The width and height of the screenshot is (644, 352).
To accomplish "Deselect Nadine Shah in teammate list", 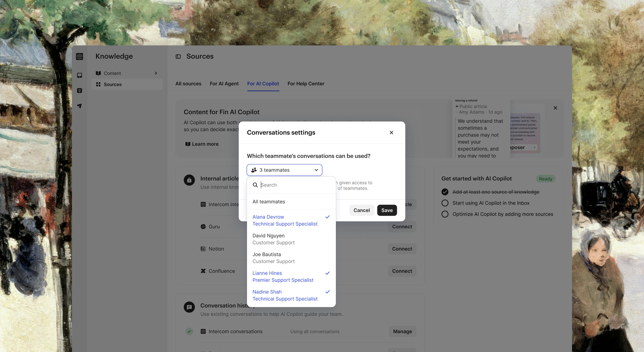I will click(291, 295).
